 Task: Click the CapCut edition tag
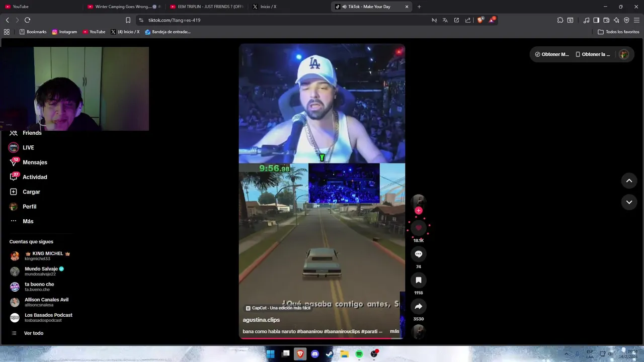[278, 308]
